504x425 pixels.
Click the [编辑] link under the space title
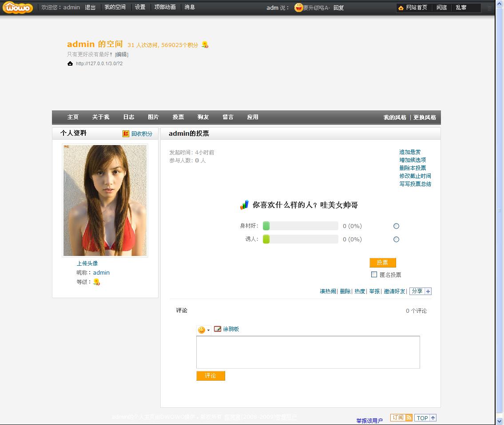(x=122, y=55)
